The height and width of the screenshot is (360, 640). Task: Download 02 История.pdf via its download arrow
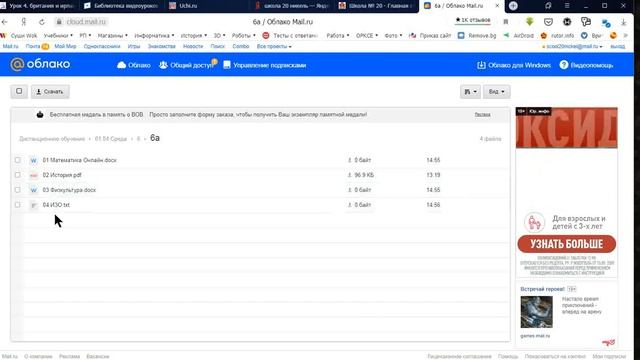click(349, 175)
